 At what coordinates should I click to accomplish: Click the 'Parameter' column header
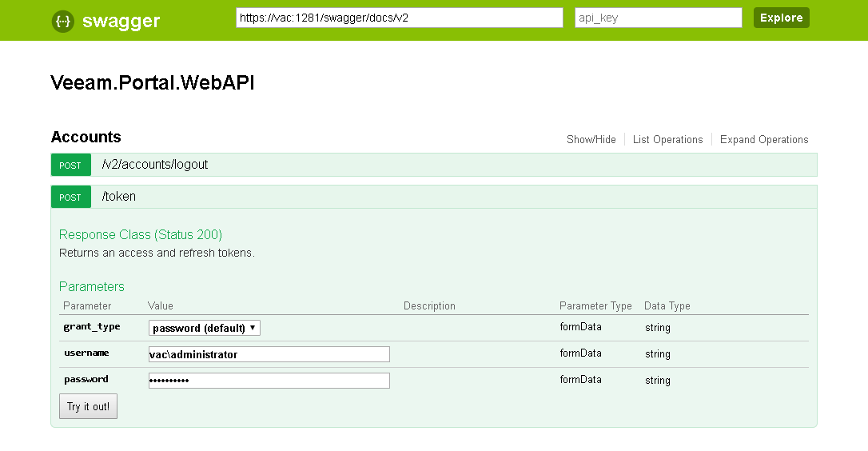point(87,305)
